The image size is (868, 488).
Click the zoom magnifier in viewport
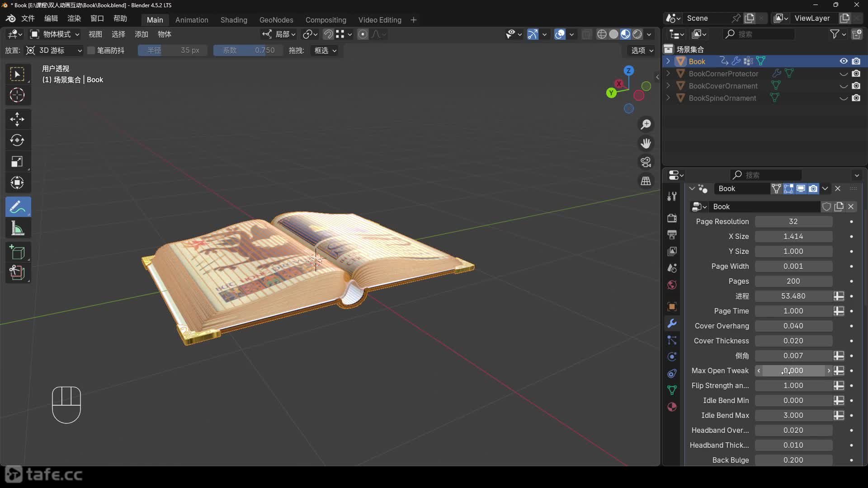click(x=646, y=124)
